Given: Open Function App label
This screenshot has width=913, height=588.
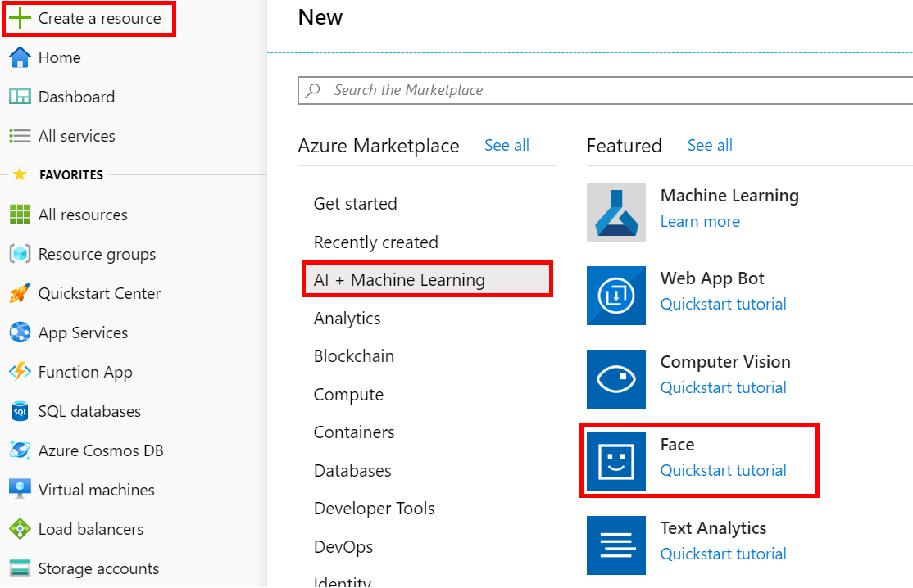Looking at the screenshot, I should coord(85,373).
